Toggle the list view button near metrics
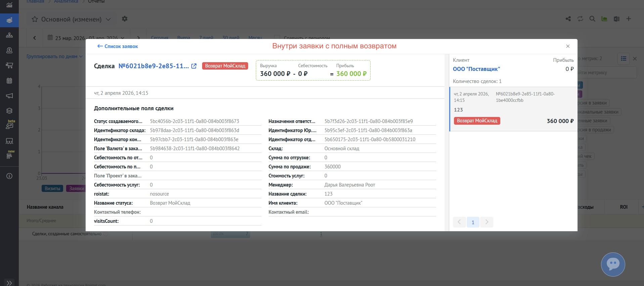Screen dimensions: 644x286 [624, 58]
